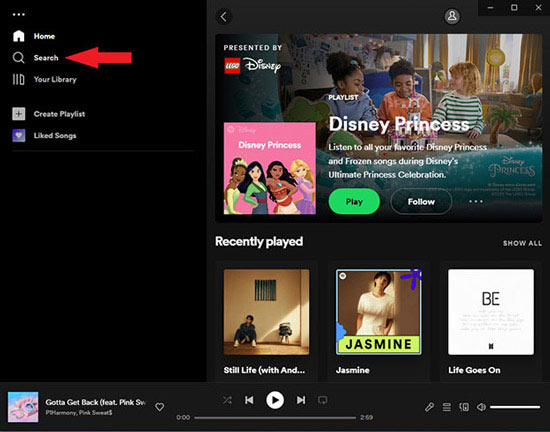
Task: Click the Recently played heading
Action: pos(259,242)
